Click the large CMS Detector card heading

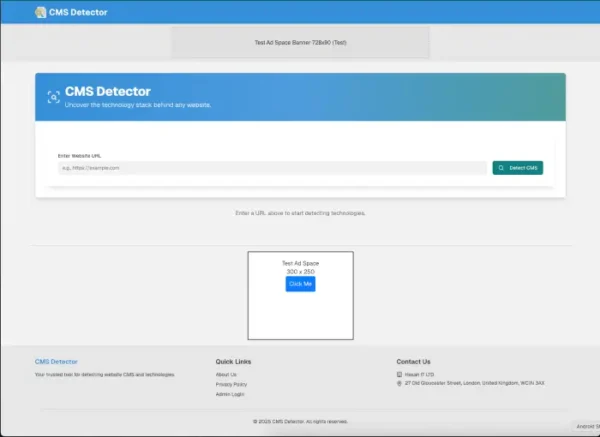click(108, 91)
